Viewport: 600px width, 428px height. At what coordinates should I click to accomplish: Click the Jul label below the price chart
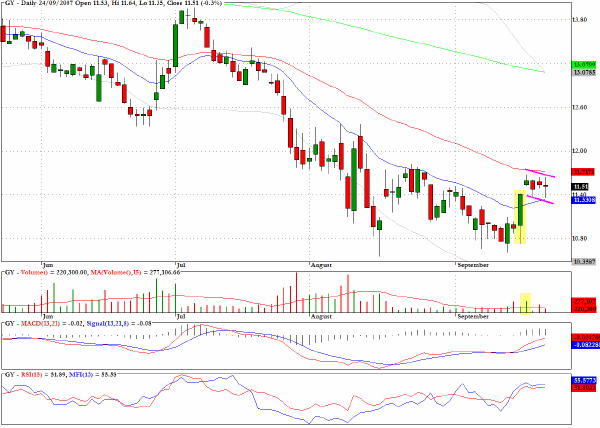(x=181, y=265)
